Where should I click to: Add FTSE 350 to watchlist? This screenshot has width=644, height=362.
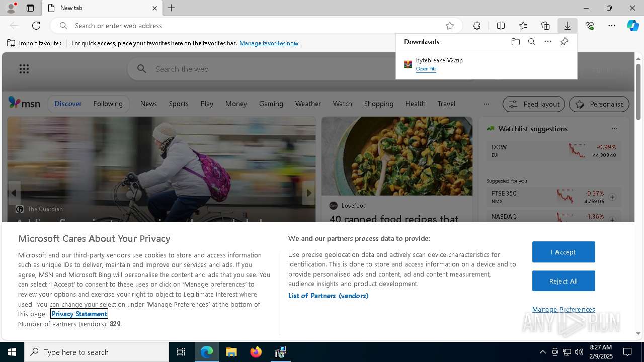pos(612,197)
